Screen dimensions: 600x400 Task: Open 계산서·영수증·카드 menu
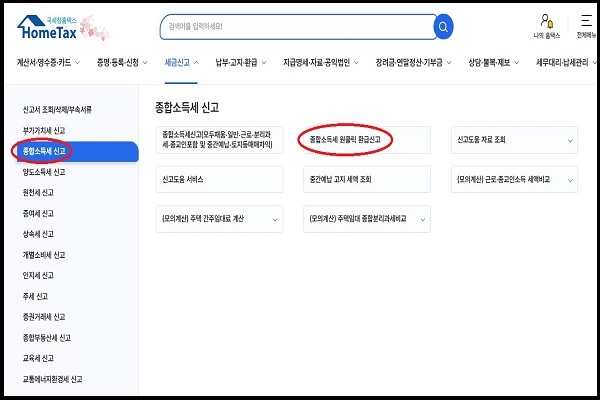click(44, 62)
